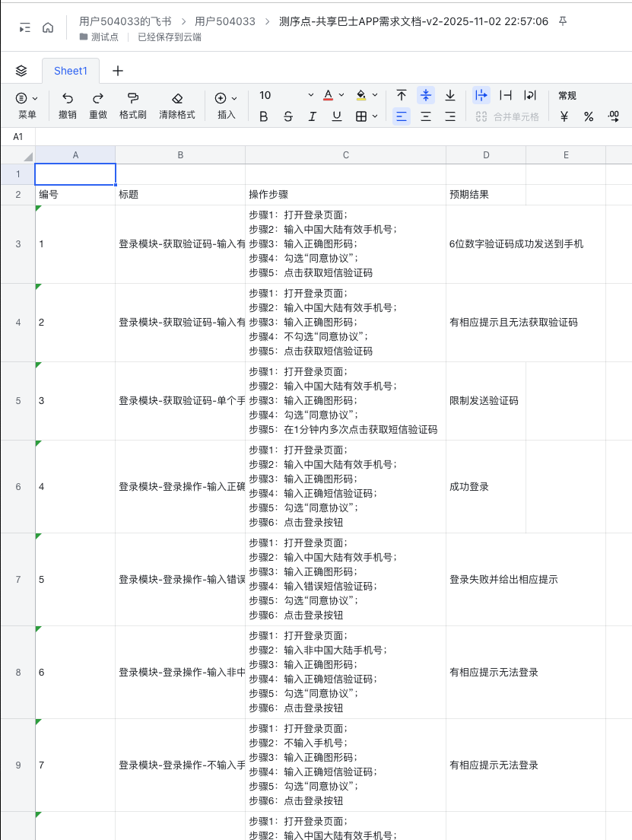The height and width of the screenshot is (840, 632).
Task: Click the formula bar input
Action: tap(333, 137)
